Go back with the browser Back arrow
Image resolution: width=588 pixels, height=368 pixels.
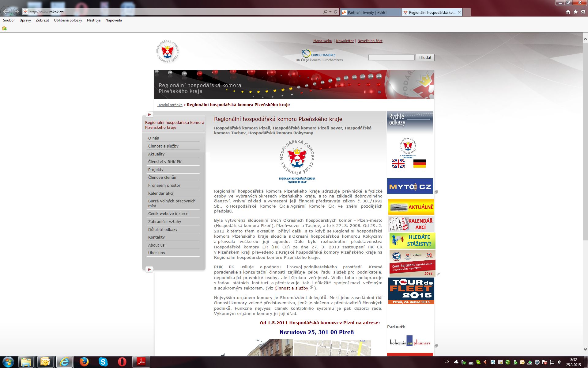click(6, 12)
